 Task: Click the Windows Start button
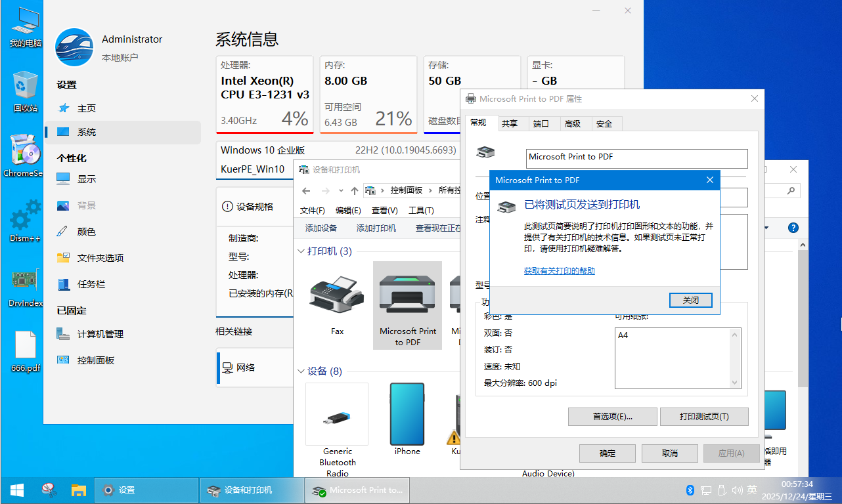pyautogui.click(x=17, y=490)
